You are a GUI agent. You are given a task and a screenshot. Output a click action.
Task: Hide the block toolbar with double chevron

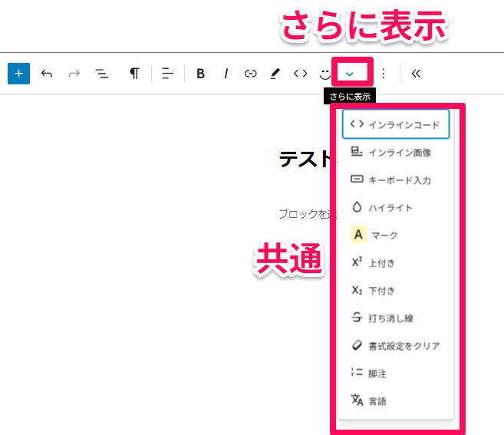click(416, 74)
